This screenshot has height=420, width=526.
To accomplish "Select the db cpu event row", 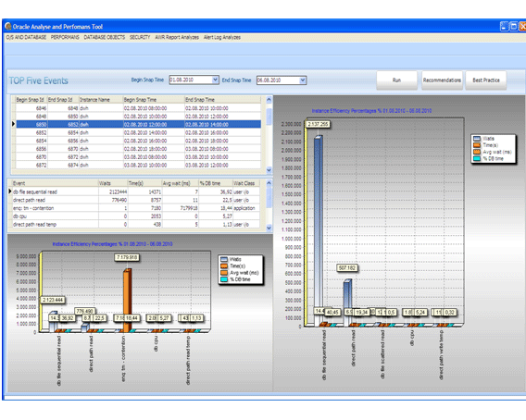I will click(x=135, y=216).
